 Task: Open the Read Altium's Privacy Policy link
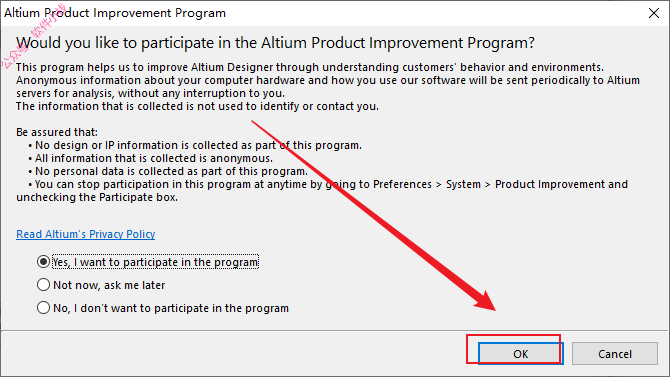(x=85, y=234)
